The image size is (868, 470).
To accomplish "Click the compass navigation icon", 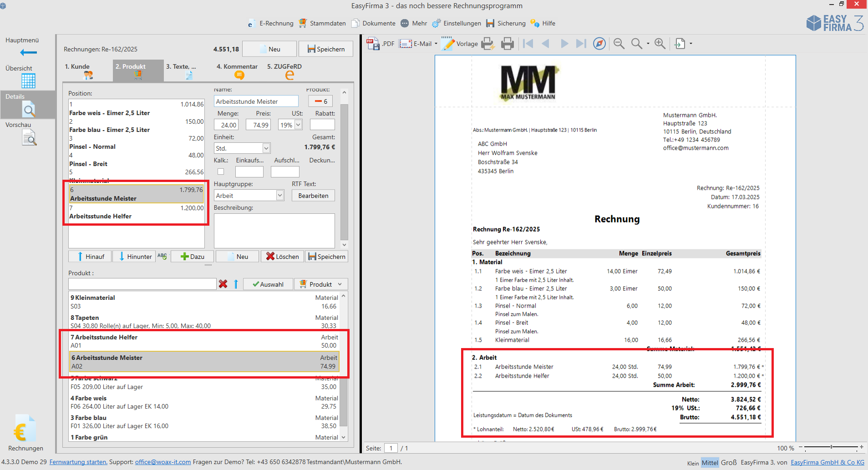I will tap(599, 44).
